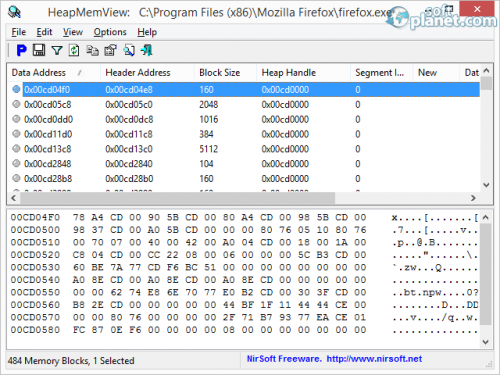The height and width of the screenshot is (375, 500).
Task: Select the row with data address 0x00cd28b8
Action: (243, 178)
